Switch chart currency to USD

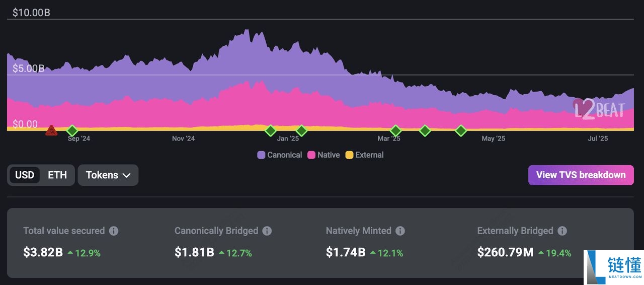[25, 175]
